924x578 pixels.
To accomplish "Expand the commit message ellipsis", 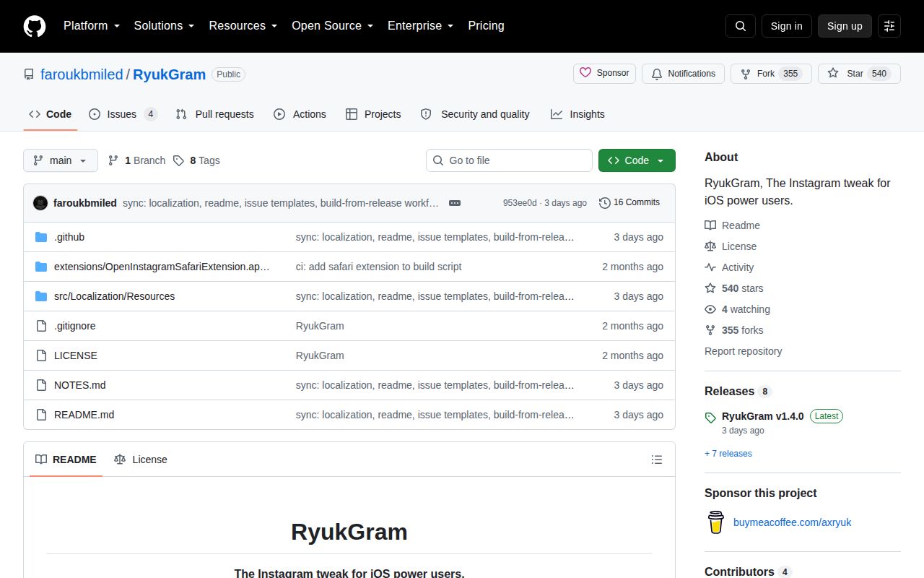I will (x=455, y=203).
